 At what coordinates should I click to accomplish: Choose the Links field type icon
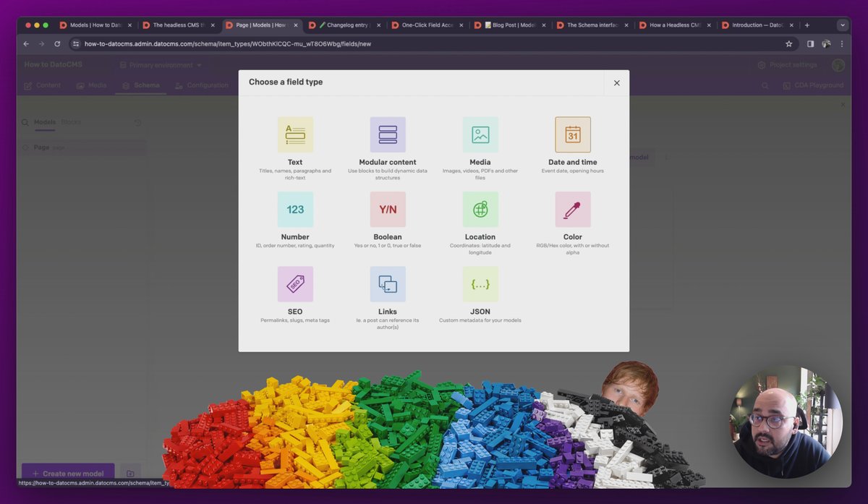click(388, 284)
